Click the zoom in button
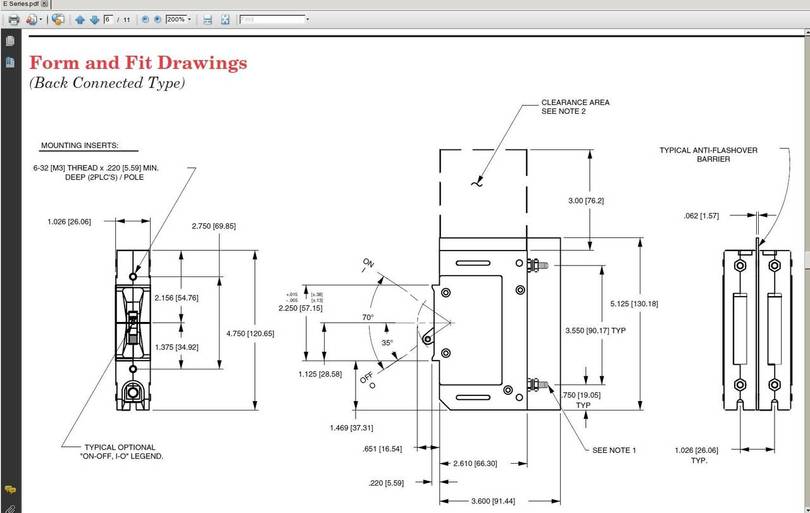The height and width of the screenshot is (513, 810). coord(158,20)
